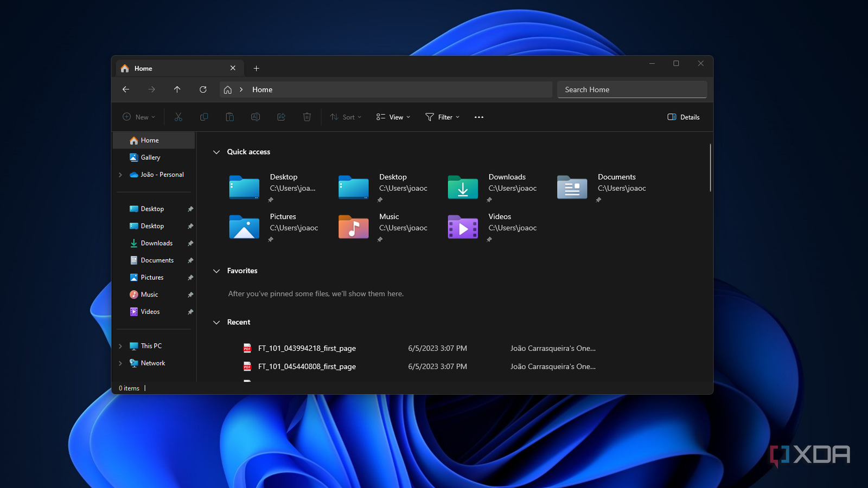This screenshot has width=868, height=488.
Task: Click the Cut scissors icon in toolbar
Action: point(178,117)
